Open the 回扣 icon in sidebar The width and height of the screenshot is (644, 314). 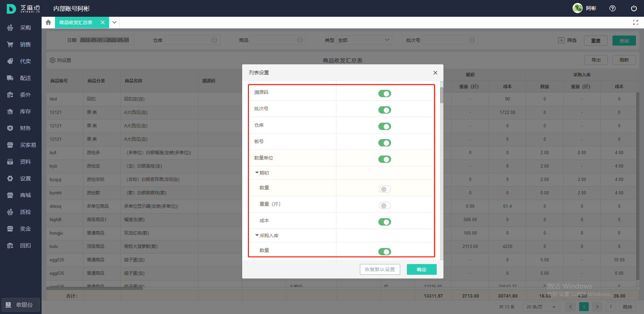pyautogui.click(x=10, y=245)
